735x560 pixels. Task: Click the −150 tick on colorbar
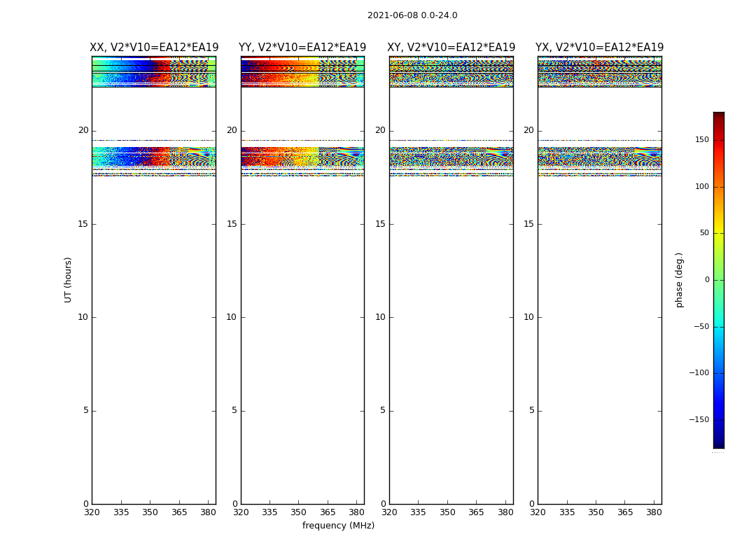pos(699,419)
